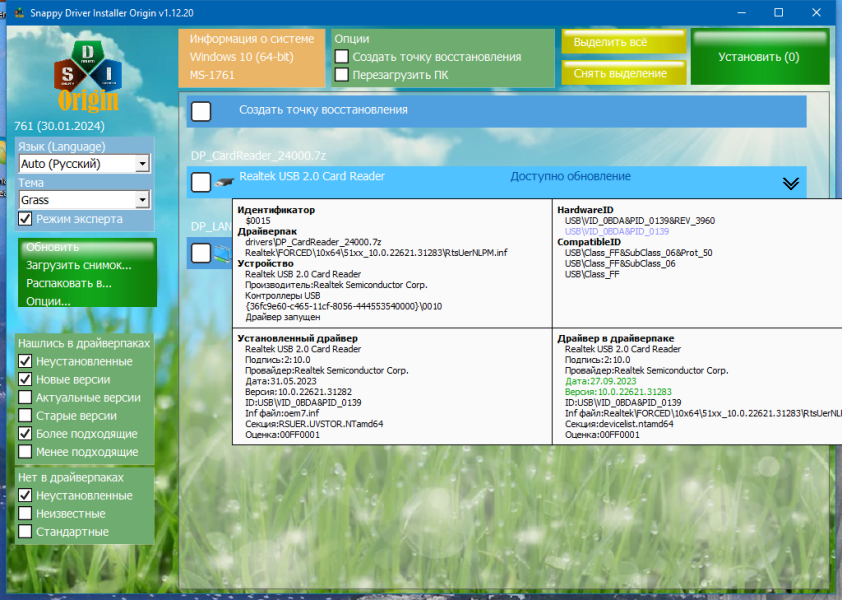Click the MS-1761 motherboard text
The width and height of the screenshot is (842, 600).
[212, 75]
